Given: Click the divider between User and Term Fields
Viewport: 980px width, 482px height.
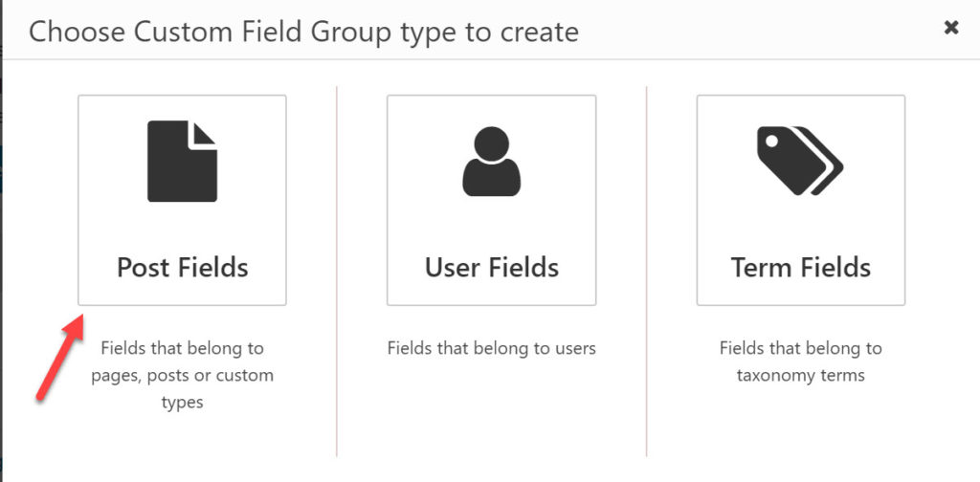Looking at the screenshot, I should [x=647, y=268].
